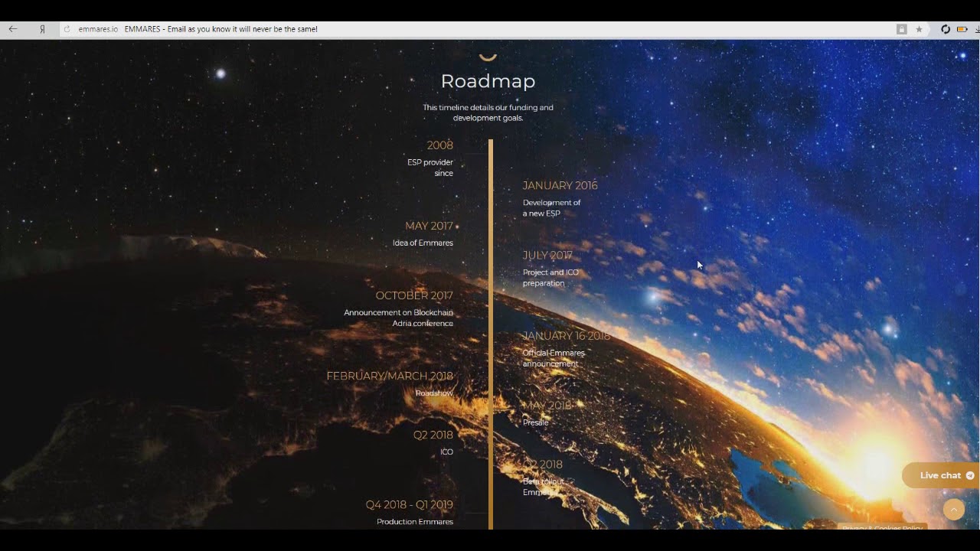The height and width of the screenshot is (551, 980).
Task: Click the battery saver icon
Action: pos(962,29)
